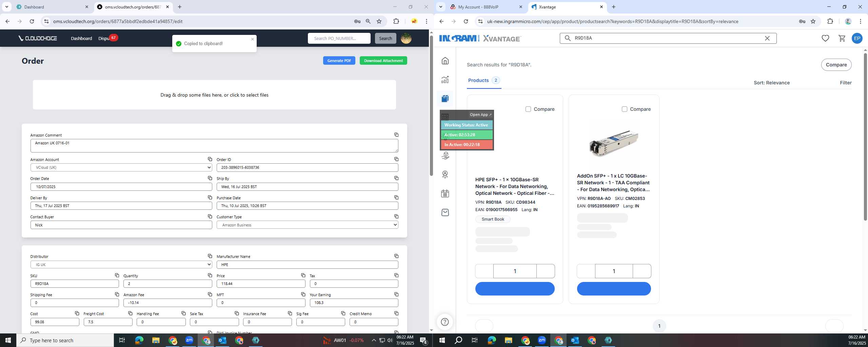Open the Xvantage help question mark

pos(445,322)
